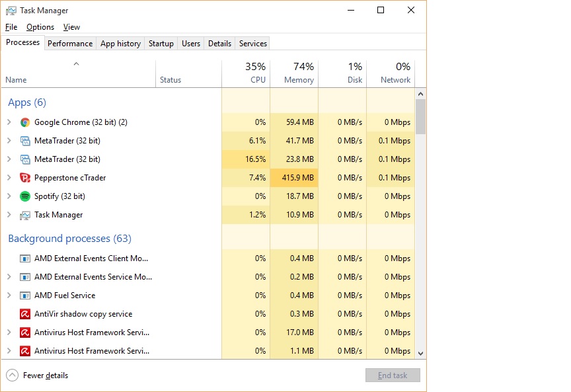Sort by the Status column header

[188, 74]
